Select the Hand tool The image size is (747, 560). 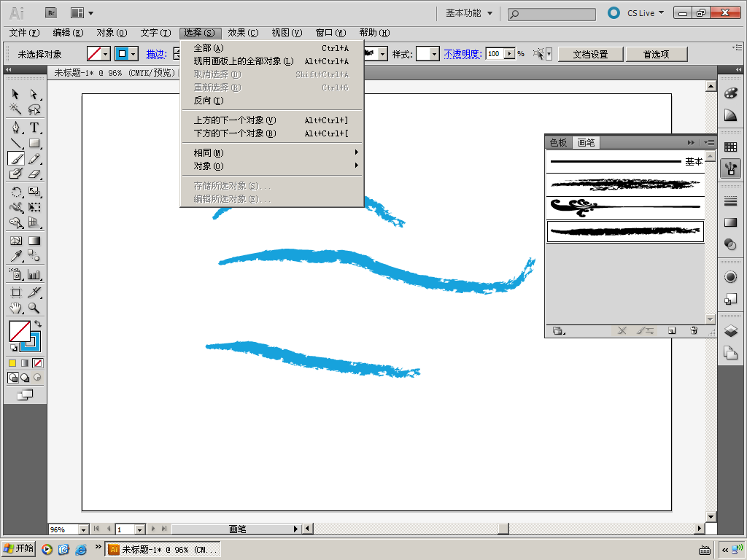click(15, 308)
